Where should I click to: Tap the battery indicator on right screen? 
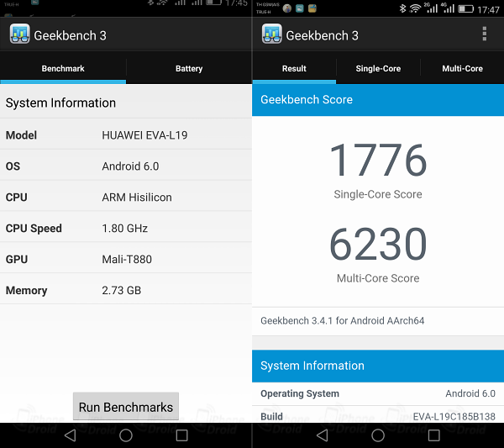tap(465, 8)
